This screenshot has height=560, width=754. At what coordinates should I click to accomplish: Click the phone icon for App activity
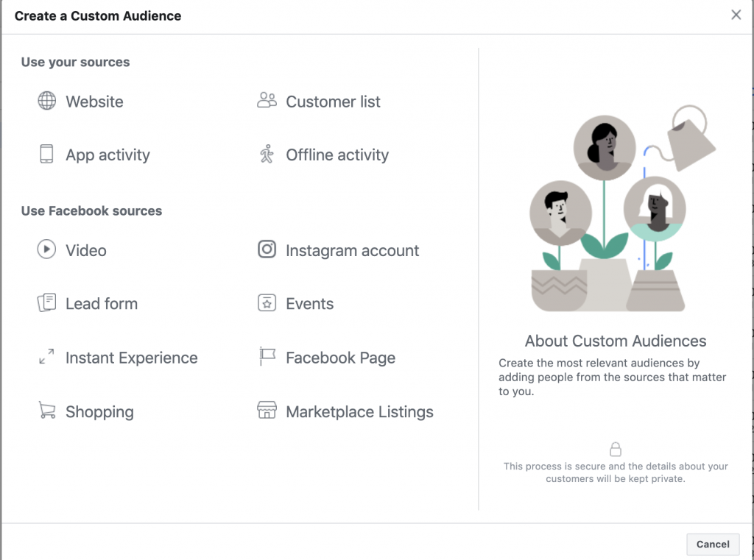(46, 155)
